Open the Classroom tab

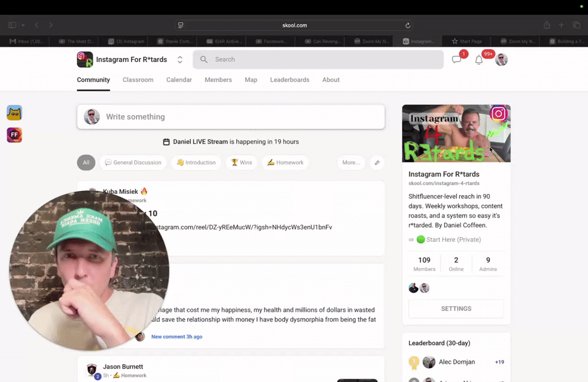pos(138,80)
